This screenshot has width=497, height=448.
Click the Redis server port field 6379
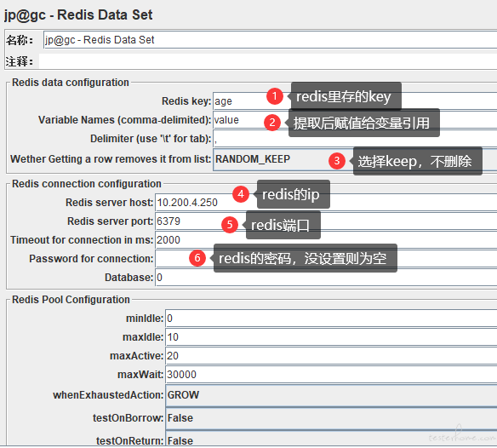[x=326, y=221]
